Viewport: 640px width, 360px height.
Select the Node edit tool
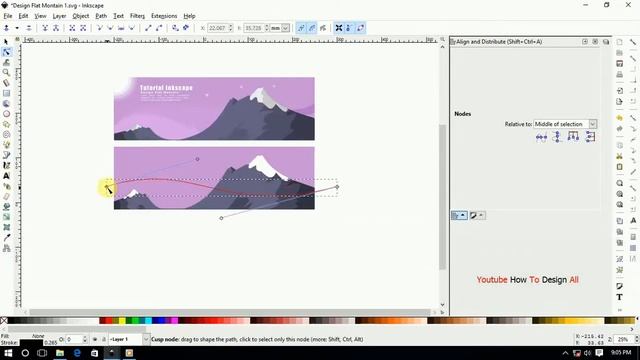point(6,52)
